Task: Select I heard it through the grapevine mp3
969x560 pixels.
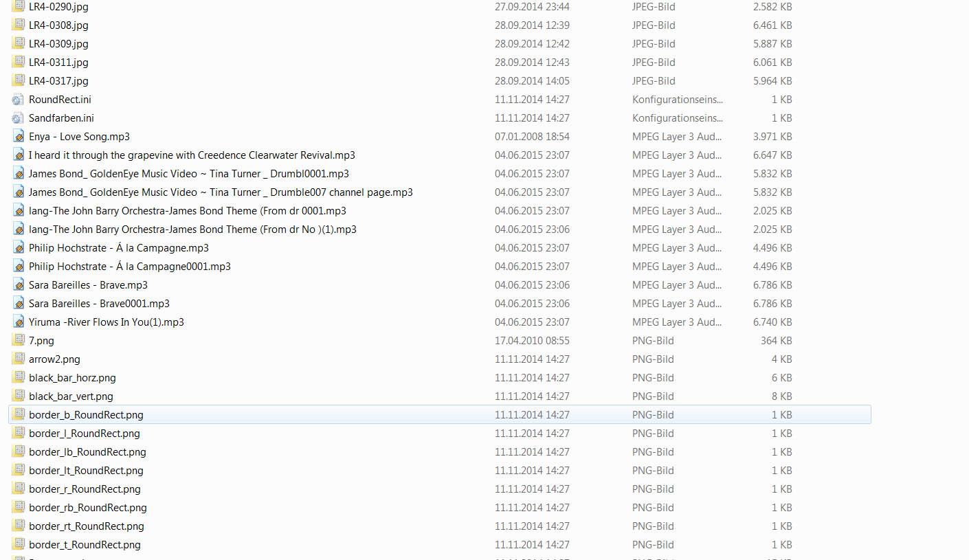Action: tap(192, 155)
